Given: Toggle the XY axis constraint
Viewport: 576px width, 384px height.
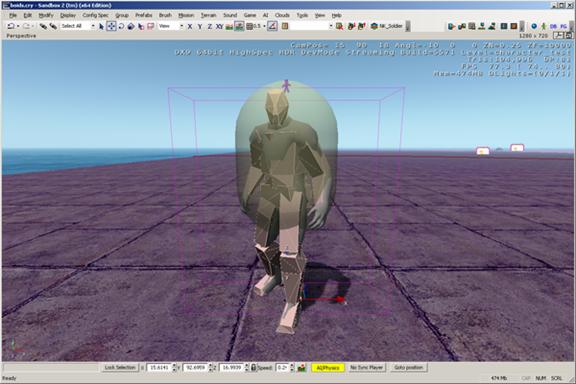Looking at the screenshot, I should [x=219, y=26].
